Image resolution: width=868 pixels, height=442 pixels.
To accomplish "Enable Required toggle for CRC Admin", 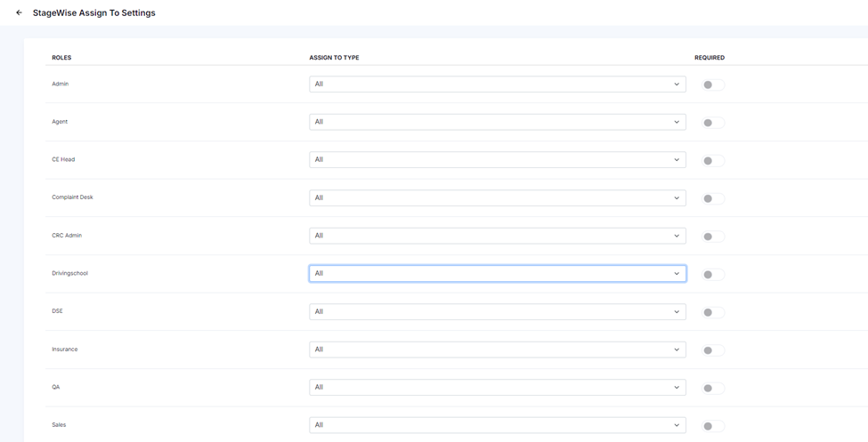I will pos(713,237).
